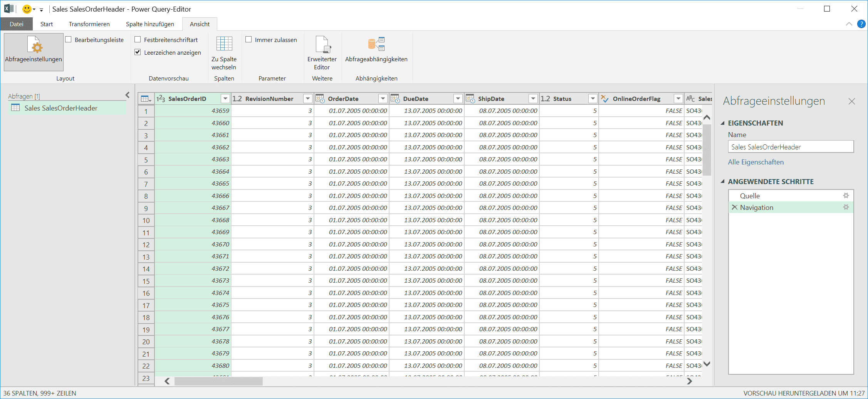This screenshot has width=868, height=399.
Task: Select the Ansicht tab
Action: (200, 24)
